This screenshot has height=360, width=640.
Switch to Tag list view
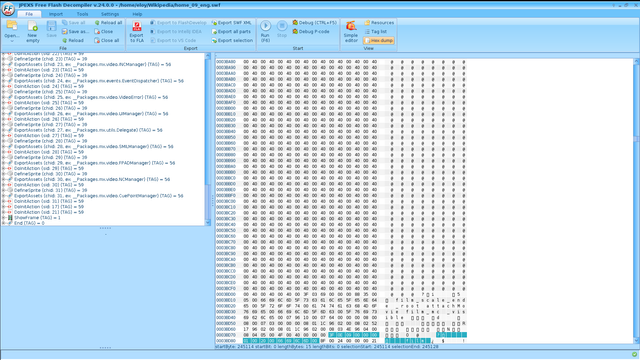click(x=376, y=31)
